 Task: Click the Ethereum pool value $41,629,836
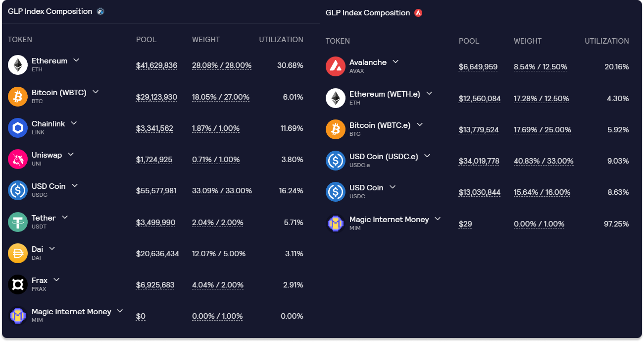click(156, 65)
